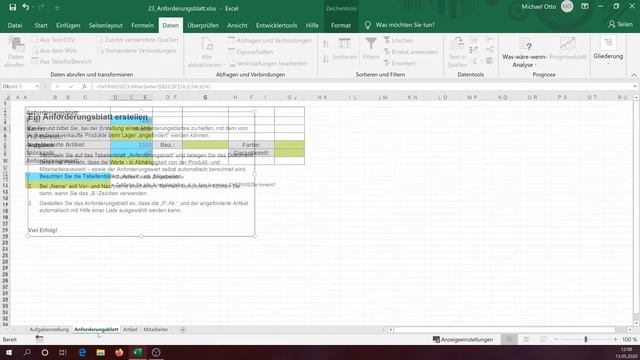Click Erneut anwenden filter button

[411, 52]
